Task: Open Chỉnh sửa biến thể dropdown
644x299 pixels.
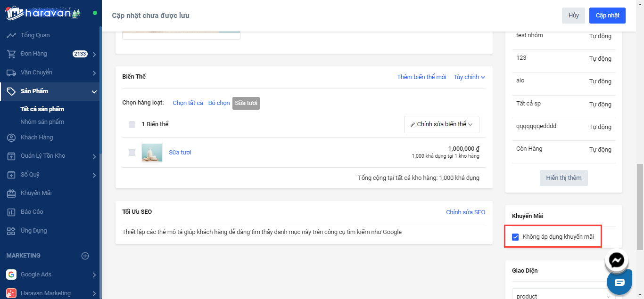Action: [x=442, y=124]
